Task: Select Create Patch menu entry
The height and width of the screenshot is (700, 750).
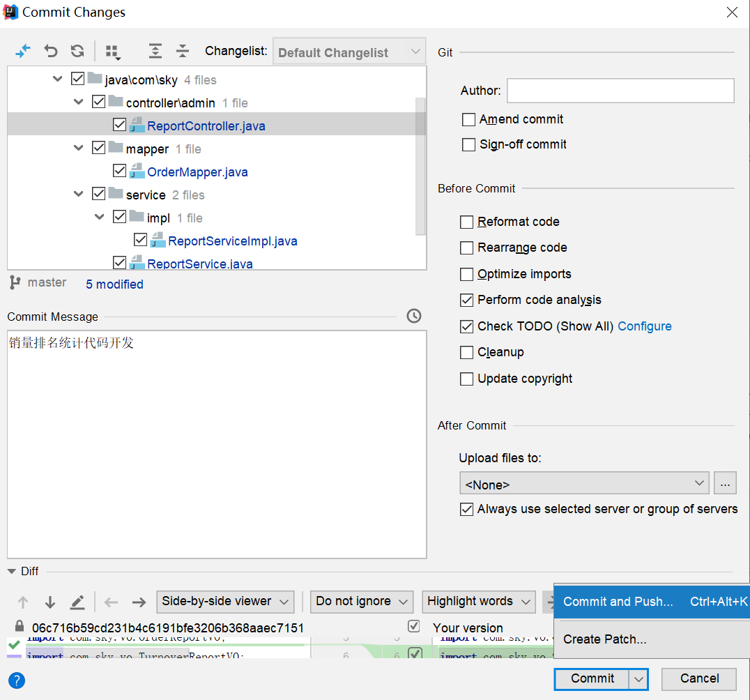Action: pos(604,639)
